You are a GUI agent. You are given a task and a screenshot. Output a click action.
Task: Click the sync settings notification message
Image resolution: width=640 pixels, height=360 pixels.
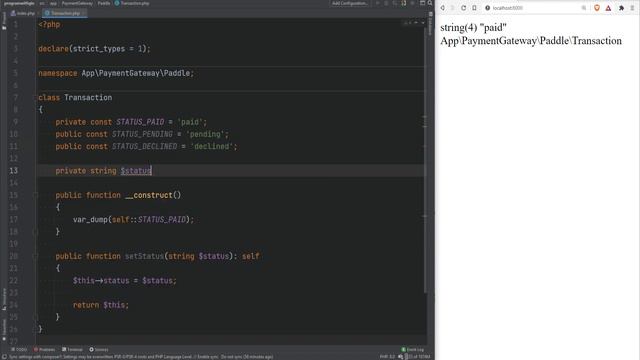coord(141,357)
